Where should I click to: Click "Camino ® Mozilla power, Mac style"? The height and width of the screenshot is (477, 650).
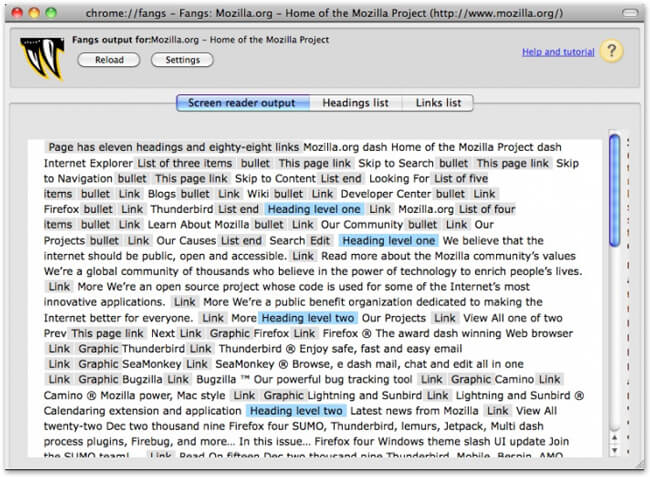coord(135,395)
